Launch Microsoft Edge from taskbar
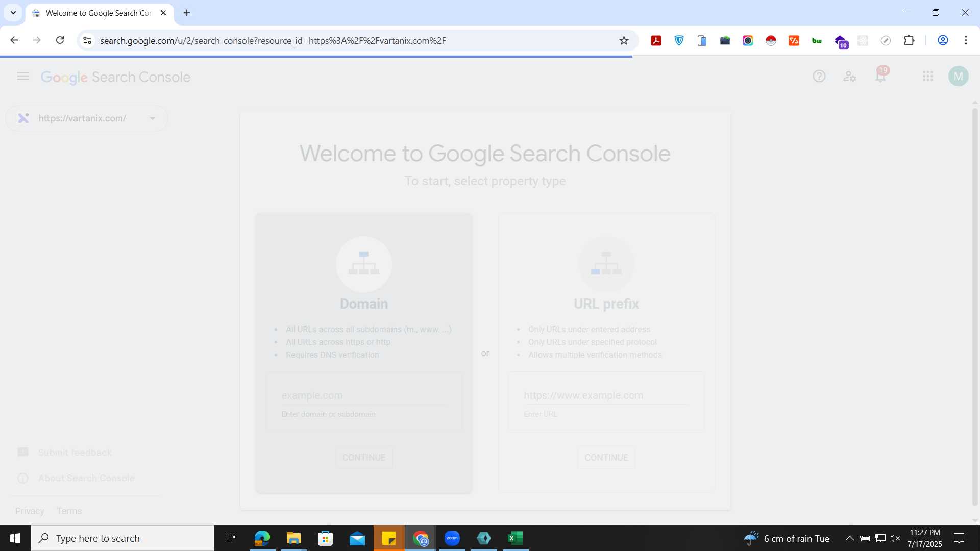The width and height of the screenshot is (980, 551). [262, 538]
